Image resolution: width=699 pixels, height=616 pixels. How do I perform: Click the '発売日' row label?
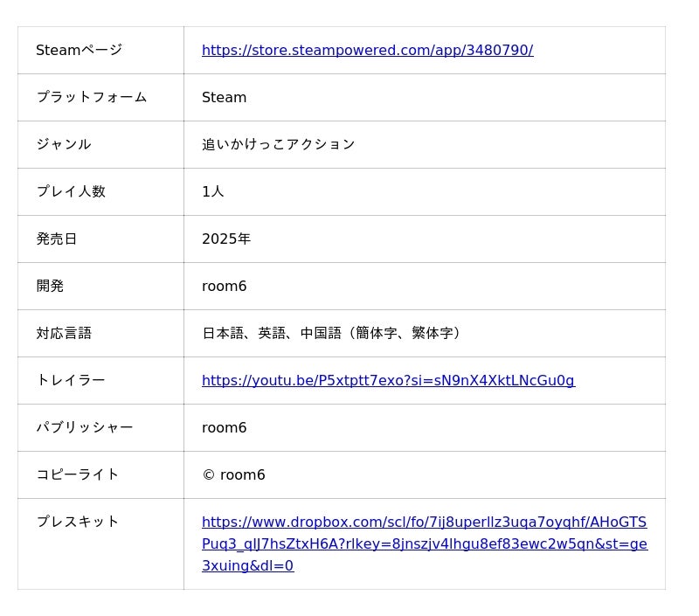pyautogui.click(x=56, y=239)
